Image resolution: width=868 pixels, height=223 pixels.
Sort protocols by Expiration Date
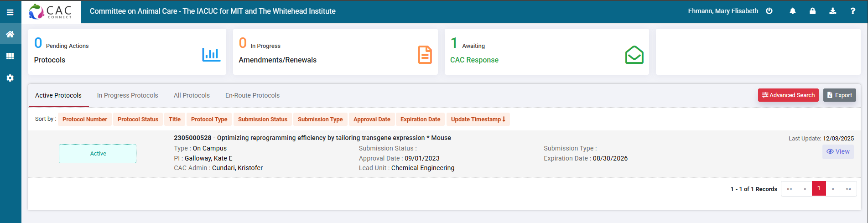click(x=420, y=119)
